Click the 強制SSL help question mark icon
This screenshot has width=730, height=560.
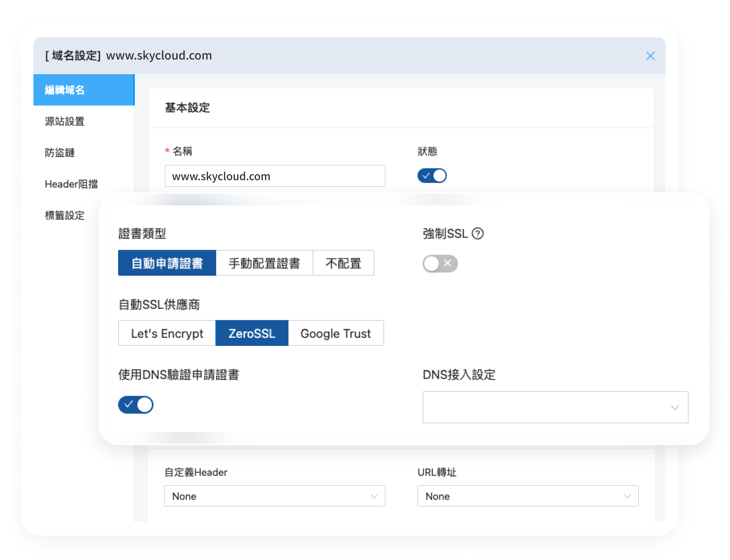click(477, 234)
